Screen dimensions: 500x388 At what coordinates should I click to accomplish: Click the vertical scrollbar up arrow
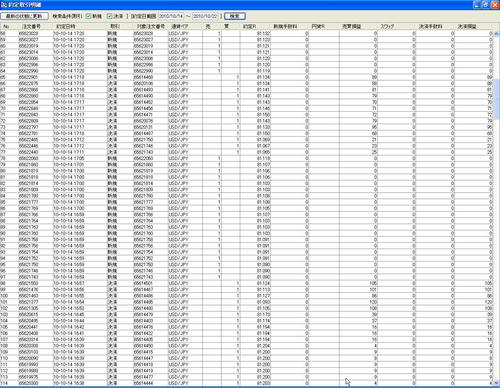point(496,33)
